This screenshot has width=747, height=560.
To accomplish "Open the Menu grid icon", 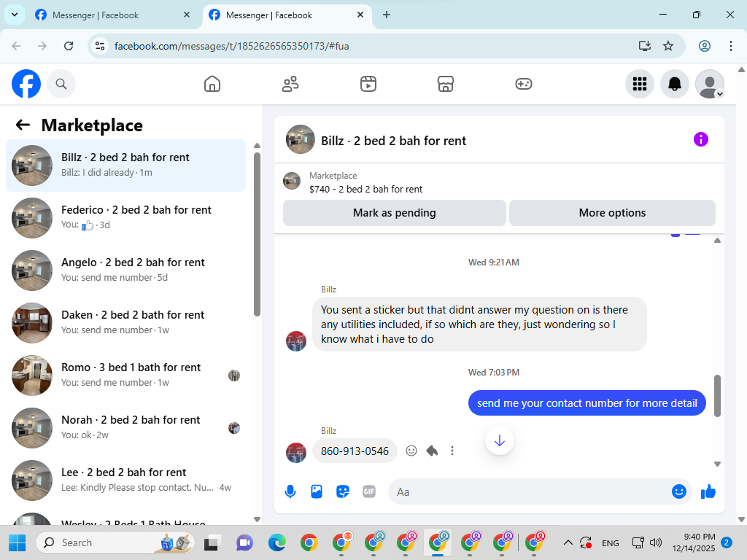I will (x=639, y=84).
